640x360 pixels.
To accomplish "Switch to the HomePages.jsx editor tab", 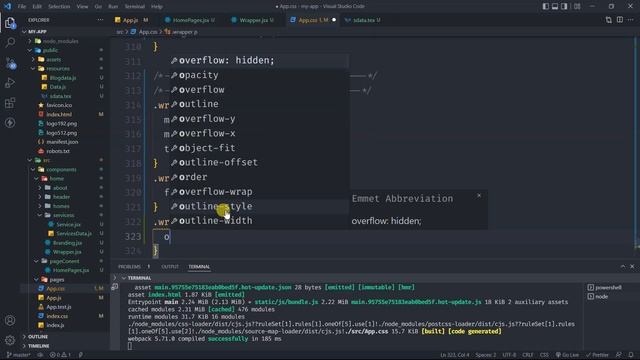I will pos(190,20).
